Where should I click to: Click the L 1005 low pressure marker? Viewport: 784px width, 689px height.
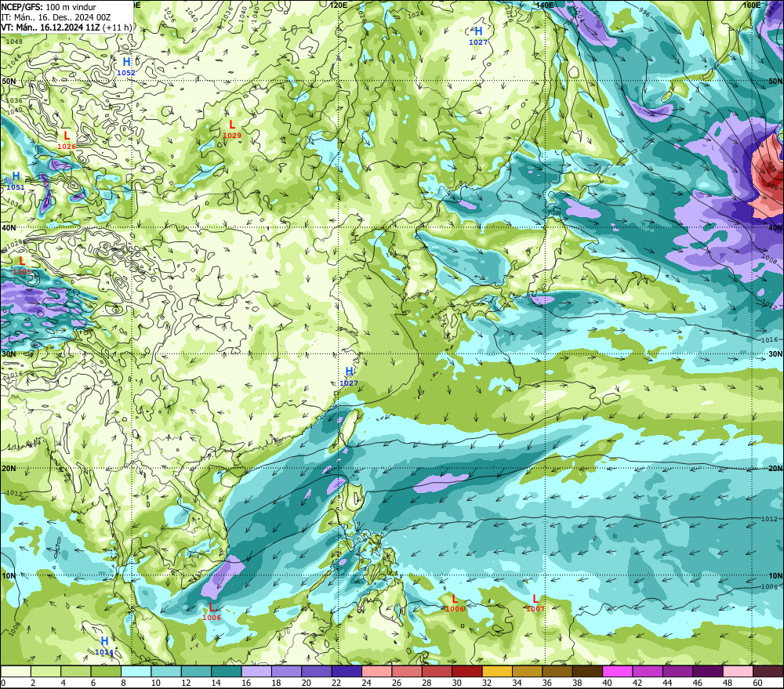click(21, 266)
